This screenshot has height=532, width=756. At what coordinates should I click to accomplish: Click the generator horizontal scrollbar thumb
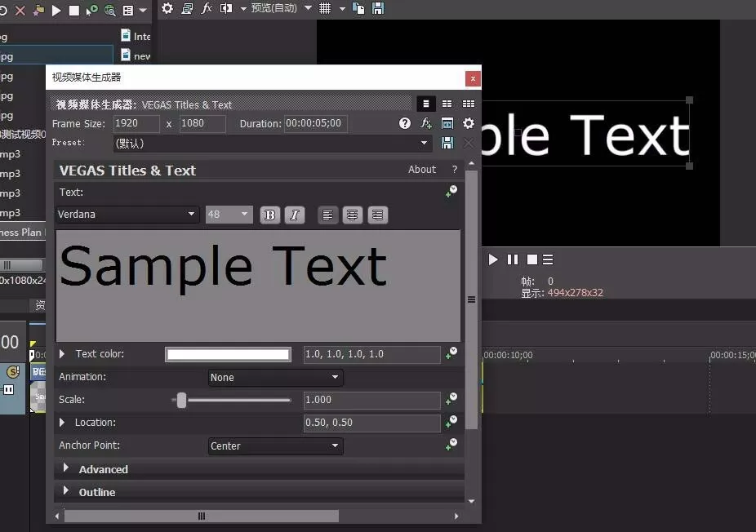click(202, 516)
